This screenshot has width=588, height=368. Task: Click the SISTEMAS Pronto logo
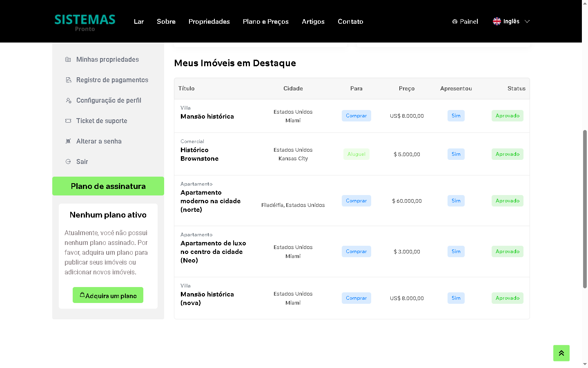(85, 22)
